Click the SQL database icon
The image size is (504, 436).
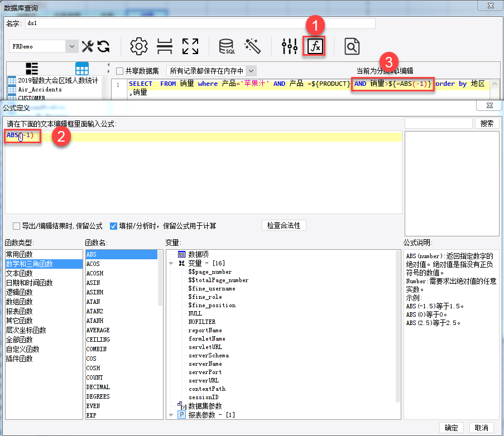click(227, 46)
